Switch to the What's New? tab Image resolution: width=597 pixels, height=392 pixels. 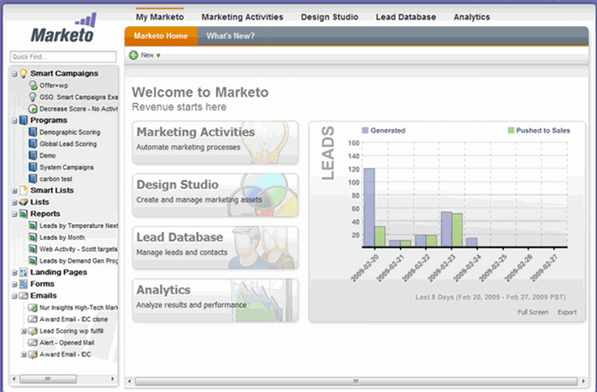tap(230, 36)
